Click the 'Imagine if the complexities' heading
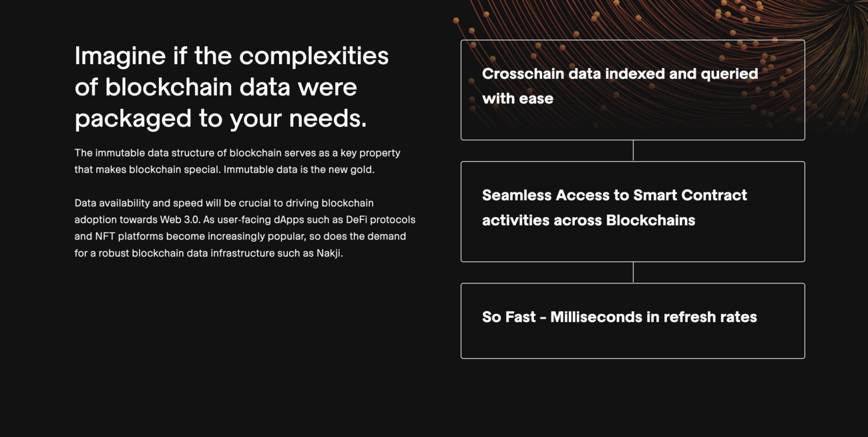 tap(232, 55)
